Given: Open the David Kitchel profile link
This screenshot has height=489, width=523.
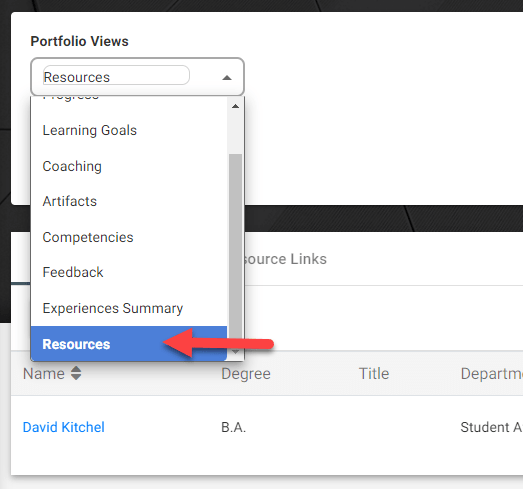Looking at the screenshot, I should (64, 427).
